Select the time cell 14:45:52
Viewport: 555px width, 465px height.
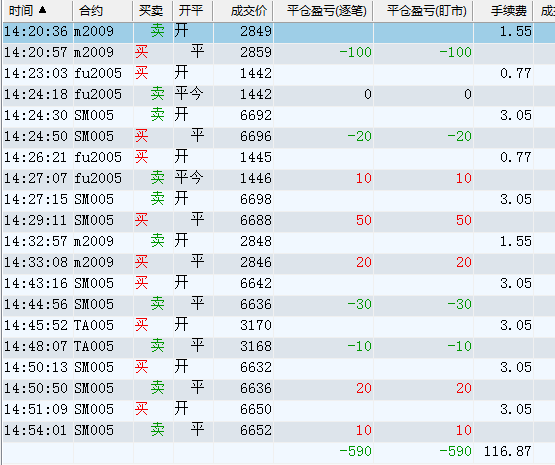coord(35,325)
